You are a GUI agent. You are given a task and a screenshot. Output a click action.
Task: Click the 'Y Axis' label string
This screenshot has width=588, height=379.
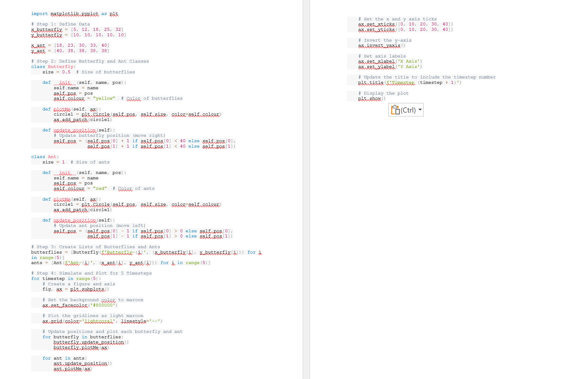click(x=409, y=67)
